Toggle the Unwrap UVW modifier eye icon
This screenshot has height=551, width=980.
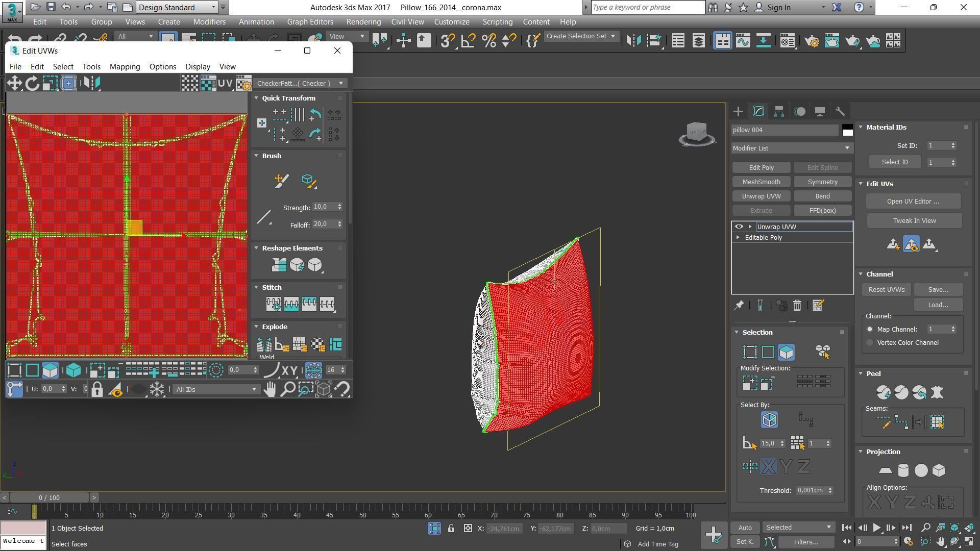(739, 227)
